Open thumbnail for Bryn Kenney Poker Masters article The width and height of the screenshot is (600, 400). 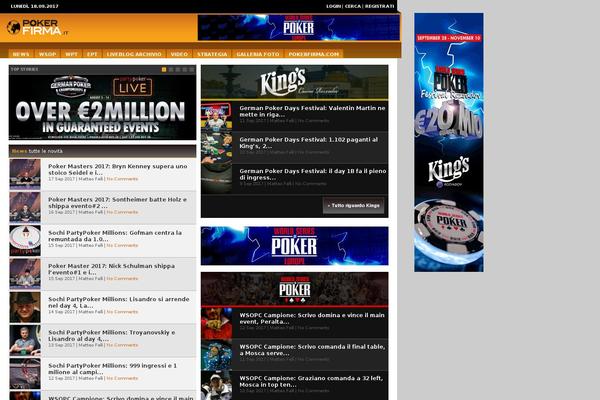[25, 174]
